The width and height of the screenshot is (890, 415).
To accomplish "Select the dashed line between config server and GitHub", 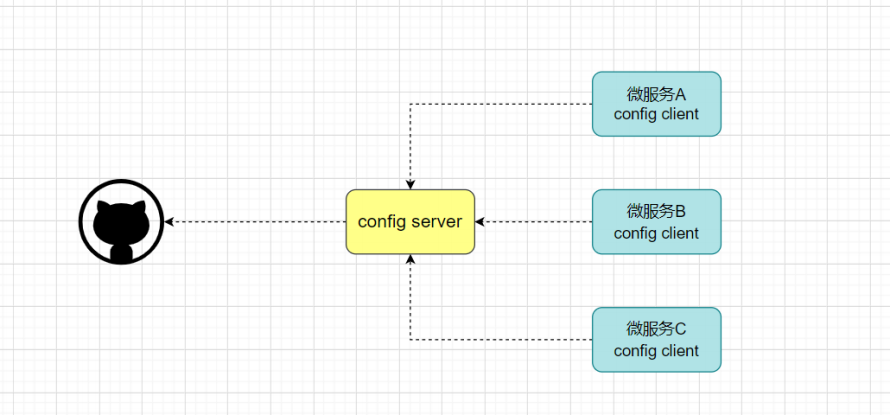I will (255, 222).
